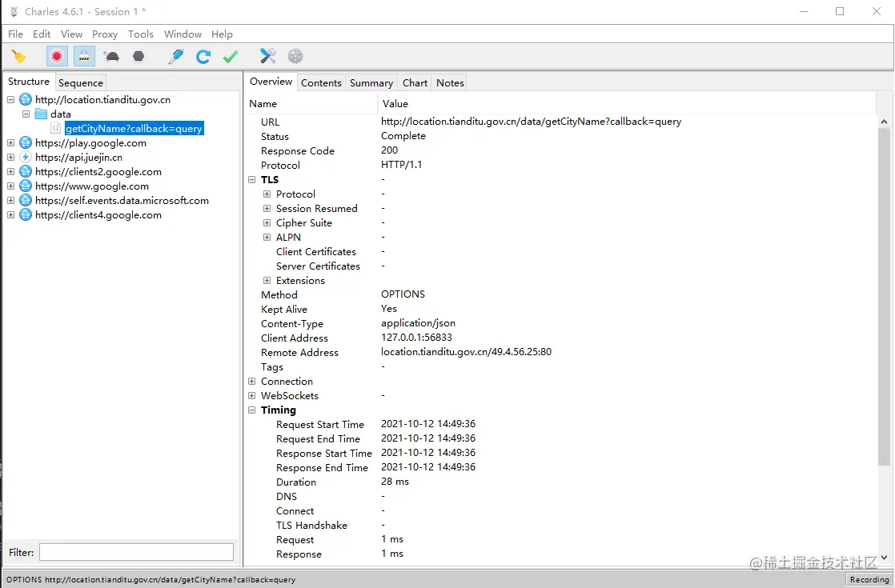Click globe icon for location.tianditu.gov.cn
Image resolution: width=895 pixels, height=588 pixels.
26,100
